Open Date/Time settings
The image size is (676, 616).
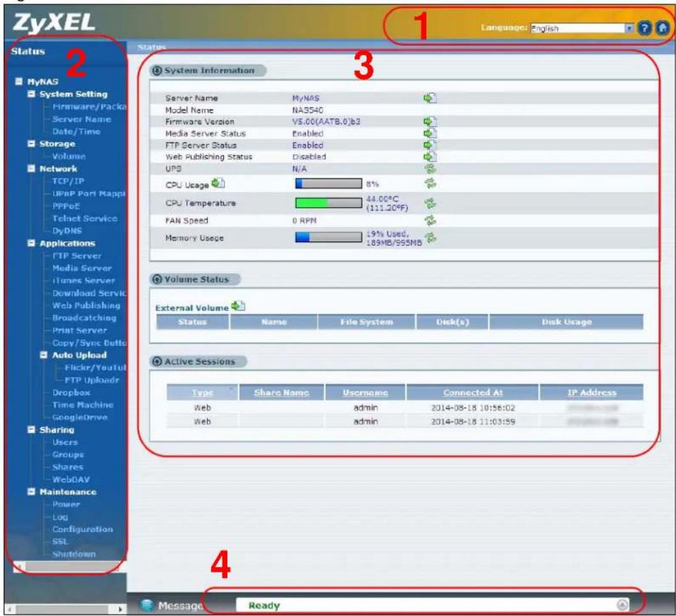[76, 131]
